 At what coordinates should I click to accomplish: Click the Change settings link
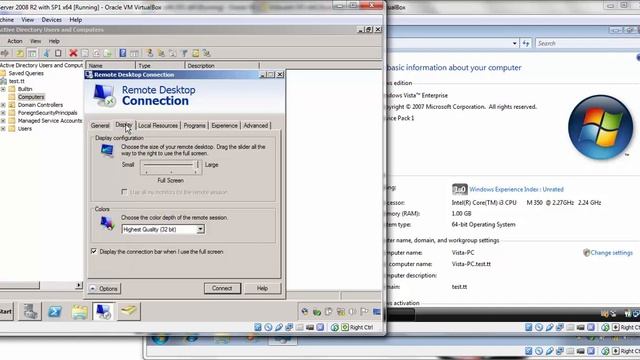(611, 253)
